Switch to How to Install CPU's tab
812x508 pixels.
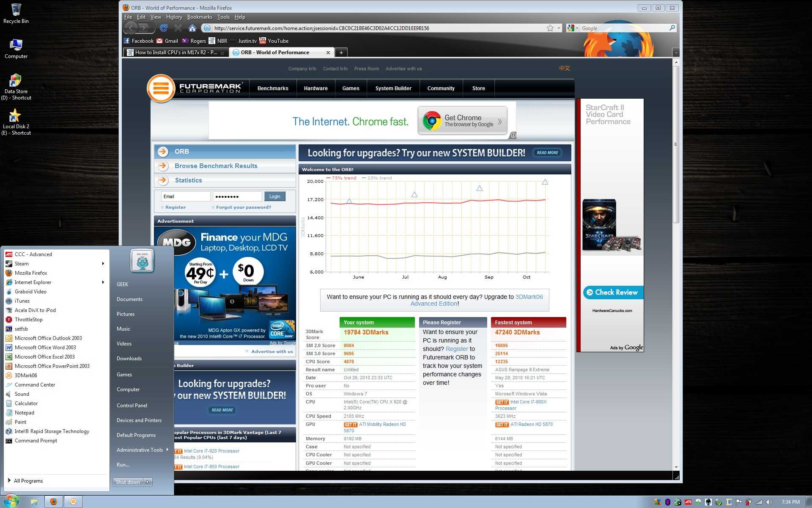pyautogui.click(x=176, y=52)
